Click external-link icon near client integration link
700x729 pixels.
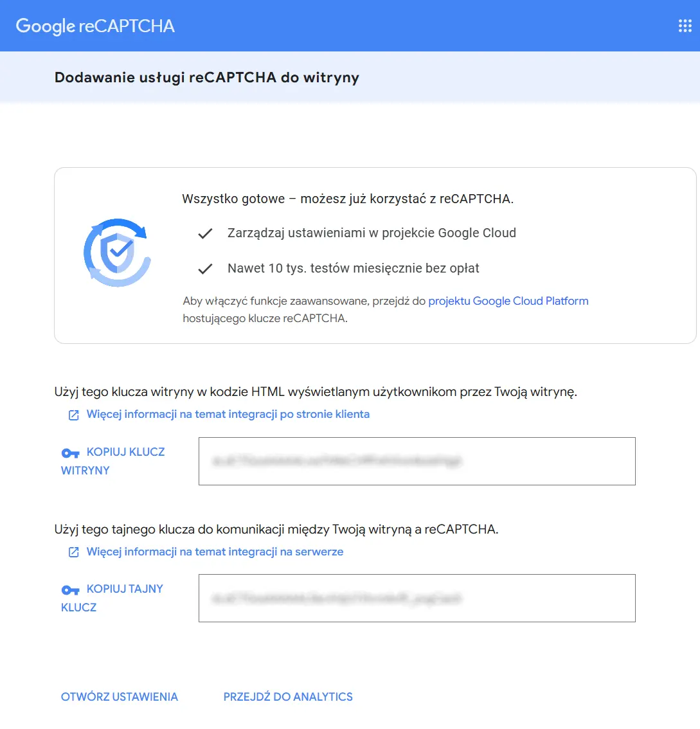point(73,414)
